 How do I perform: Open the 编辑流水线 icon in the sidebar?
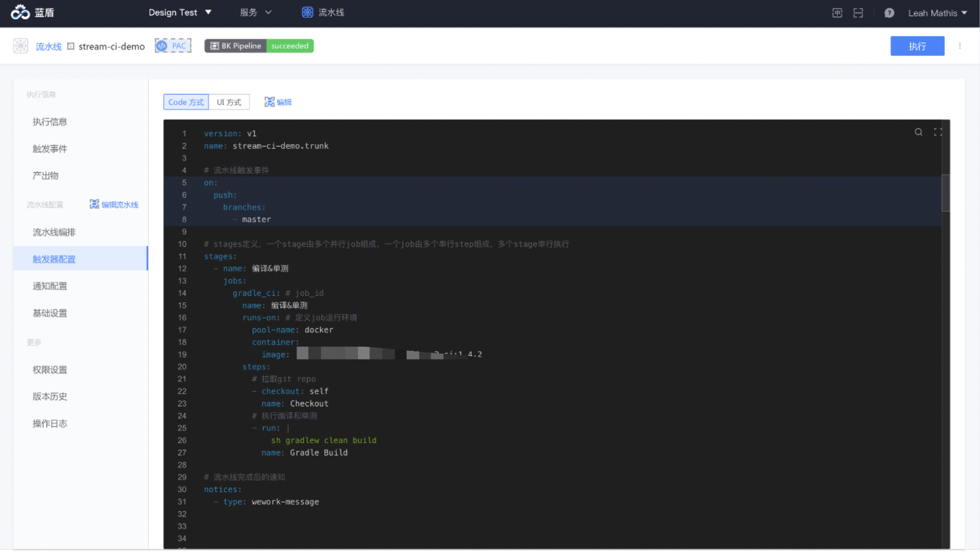(114, 204)
